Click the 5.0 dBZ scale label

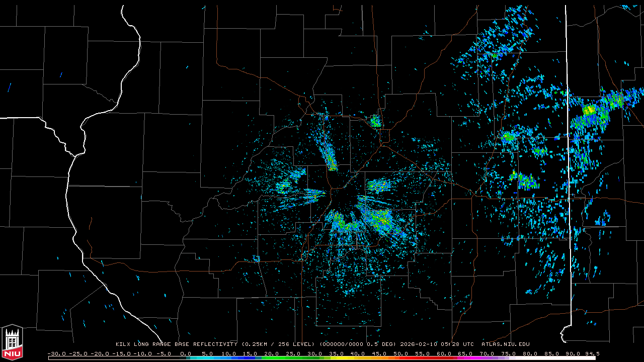click(207, 353)
